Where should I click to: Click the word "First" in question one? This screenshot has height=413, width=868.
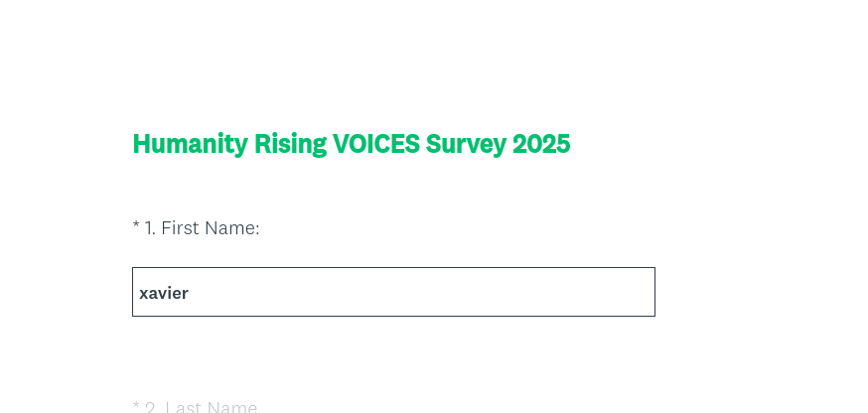180,228
